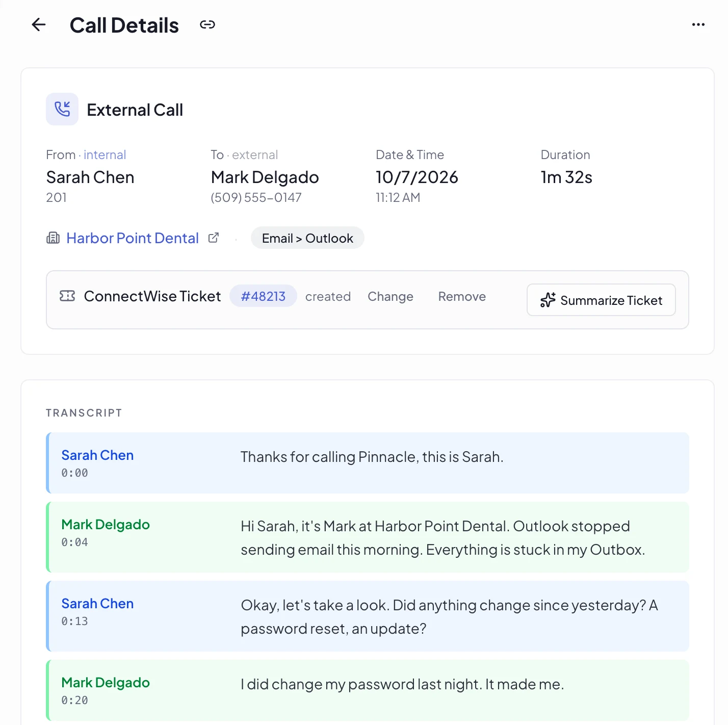Open the Harbor Point Dental company link

pyautogui.click(x=133, y=238)
